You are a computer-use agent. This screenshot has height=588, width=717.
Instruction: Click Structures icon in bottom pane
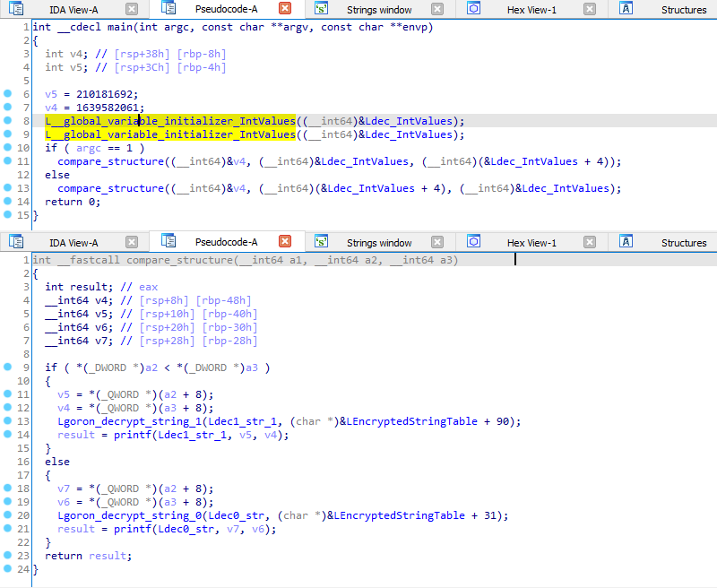[626, 241]
